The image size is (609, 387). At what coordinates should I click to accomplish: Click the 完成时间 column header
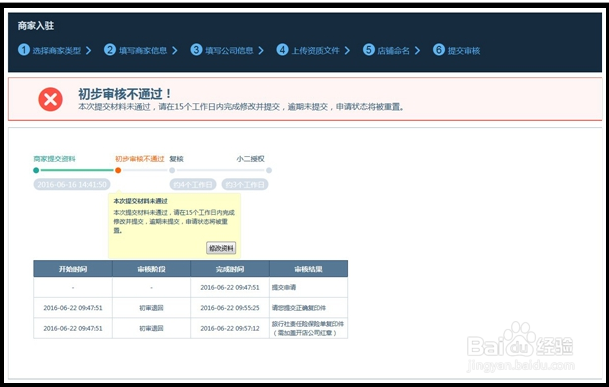[x=230, y=269]
